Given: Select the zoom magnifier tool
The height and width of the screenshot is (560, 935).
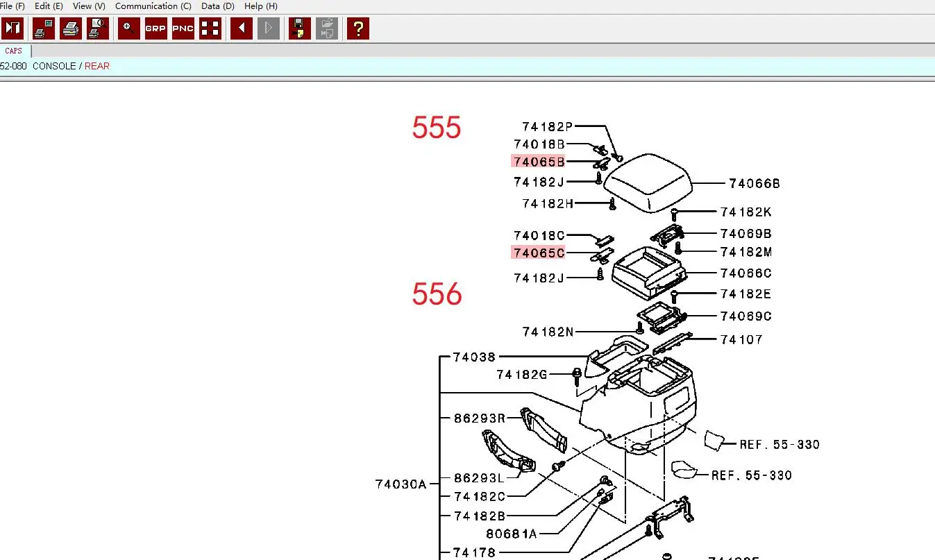Looking at the screenshot, I should coord(129,28).
